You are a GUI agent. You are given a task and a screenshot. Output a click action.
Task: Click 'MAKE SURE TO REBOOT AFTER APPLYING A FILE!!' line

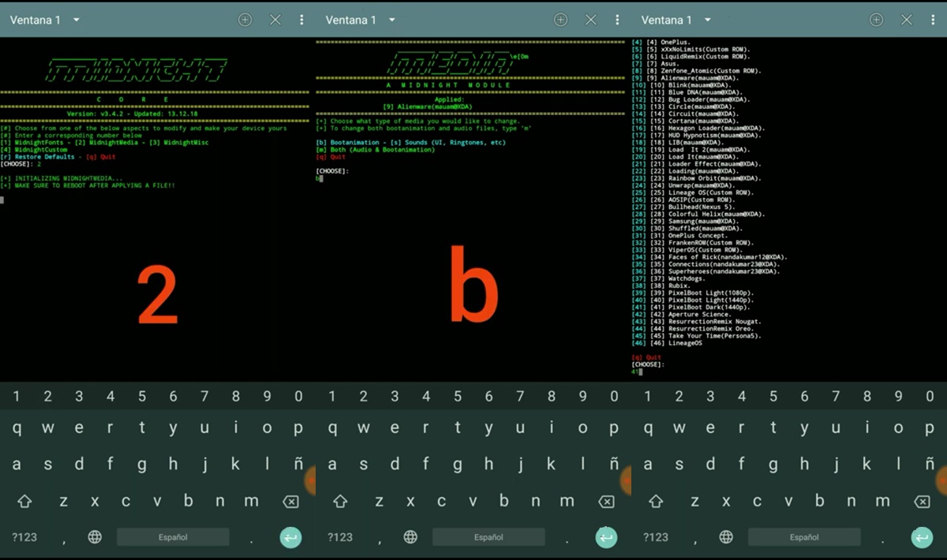click(88, 185)
